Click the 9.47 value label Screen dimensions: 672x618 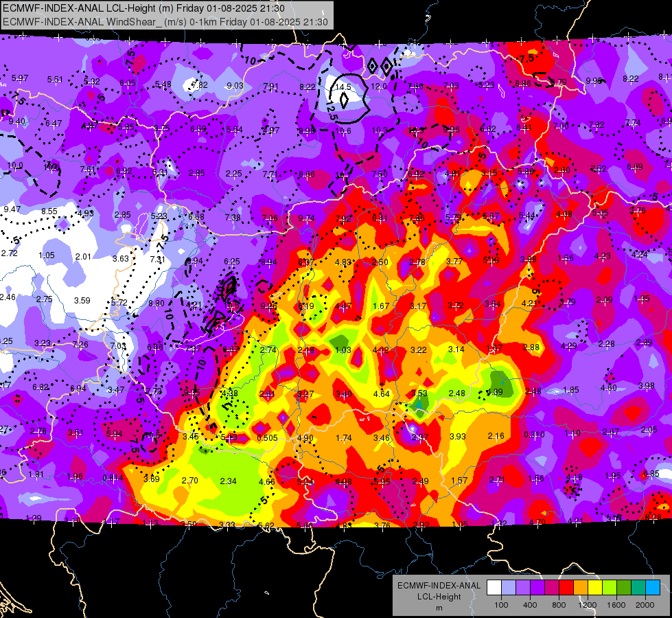point(12,209)
